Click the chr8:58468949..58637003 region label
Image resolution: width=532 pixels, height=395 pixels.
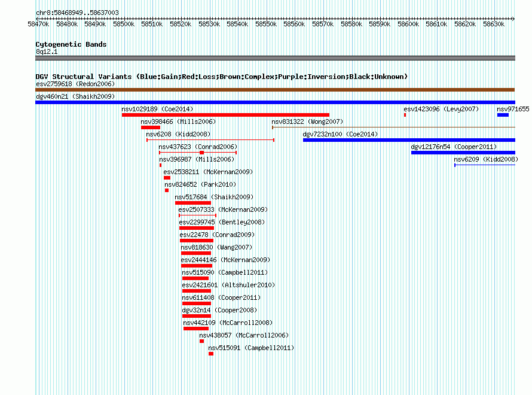77,13
